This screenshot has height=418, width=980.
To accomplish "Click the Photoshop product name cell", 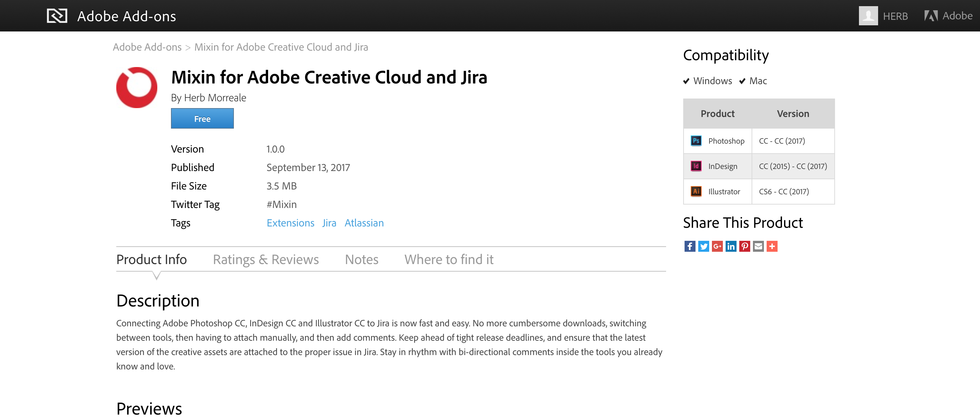I will [x=717, y=141].
